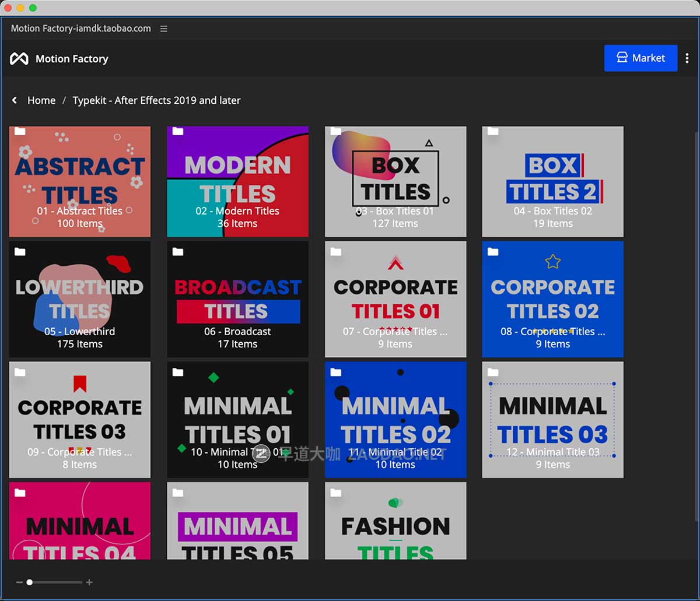Click folder icon on Minimal Titles 03 card
This screenshot has height=601, width=700.
(x=493, y=372)
